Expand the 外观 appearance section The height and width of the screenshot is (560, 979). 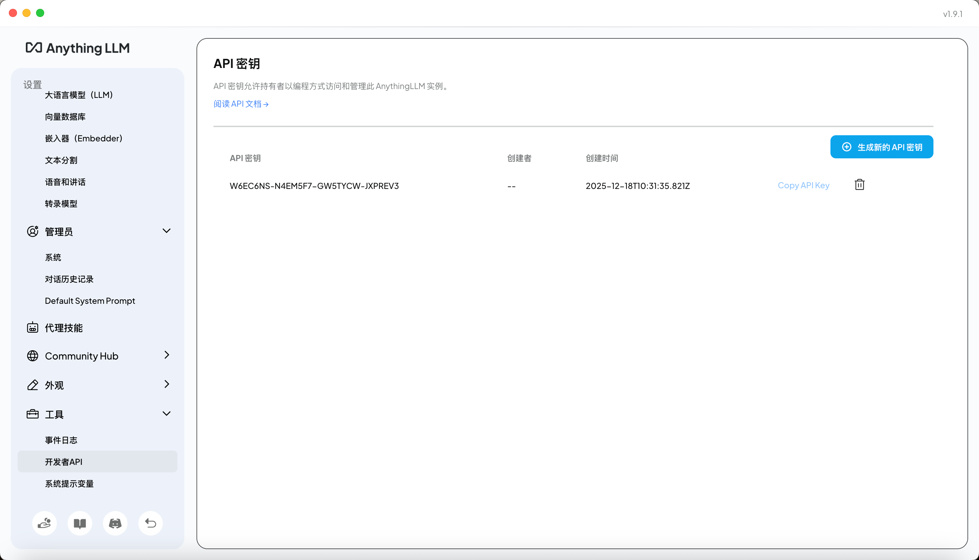(166, 384)
